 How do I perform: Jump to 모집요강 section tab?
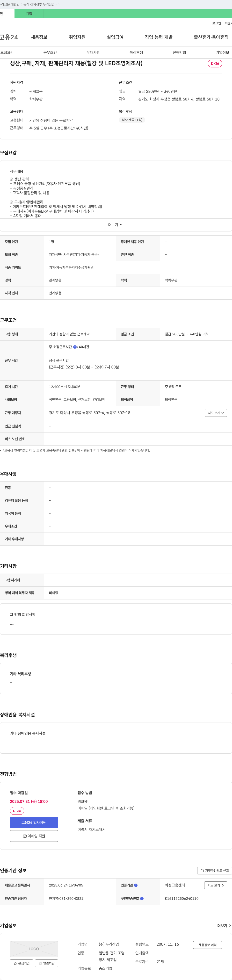[x=7, y=52]
